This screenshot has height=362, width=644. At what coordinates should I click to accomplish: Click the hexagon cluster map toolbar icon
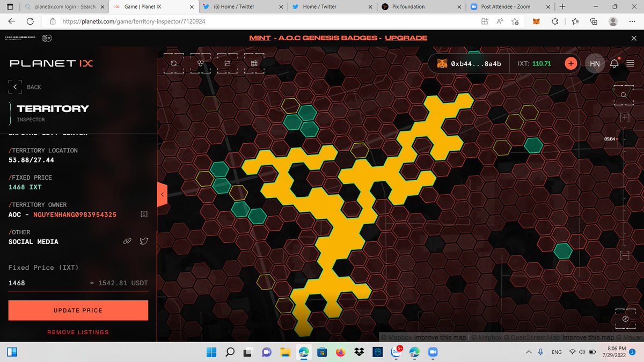tap(201, 63)
